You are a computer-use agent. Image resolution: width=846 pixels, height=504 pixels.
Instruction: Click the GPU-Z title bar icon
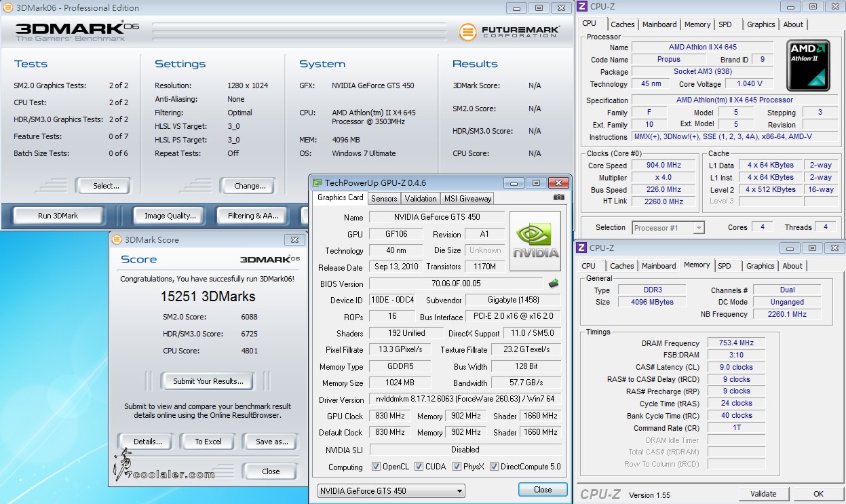[317, 182]
